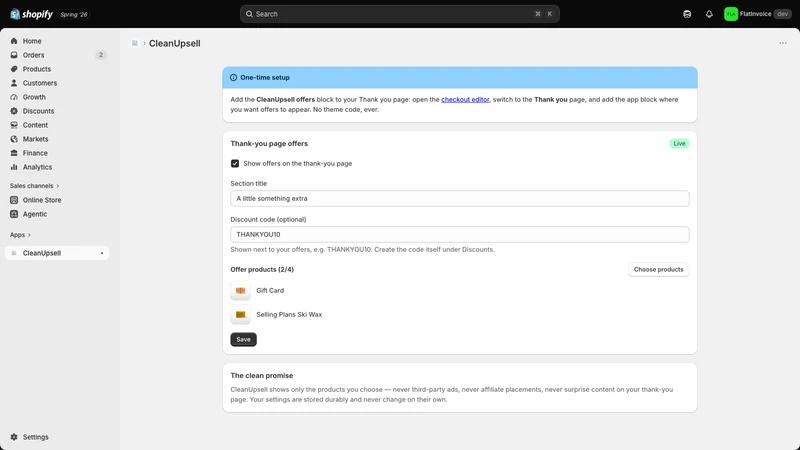This screenshot has height=450, width=800.
Task: Go to Customers page
Action: pyautogui.click(x=57, y=83)
